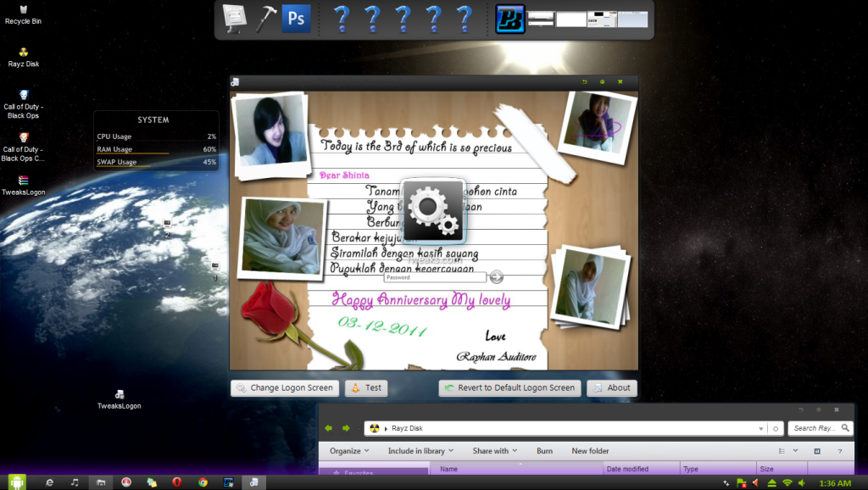Click the green back arrow in Explorer
Image resolution: width=868 pixels, height=490 pixels.
(329, 428)
